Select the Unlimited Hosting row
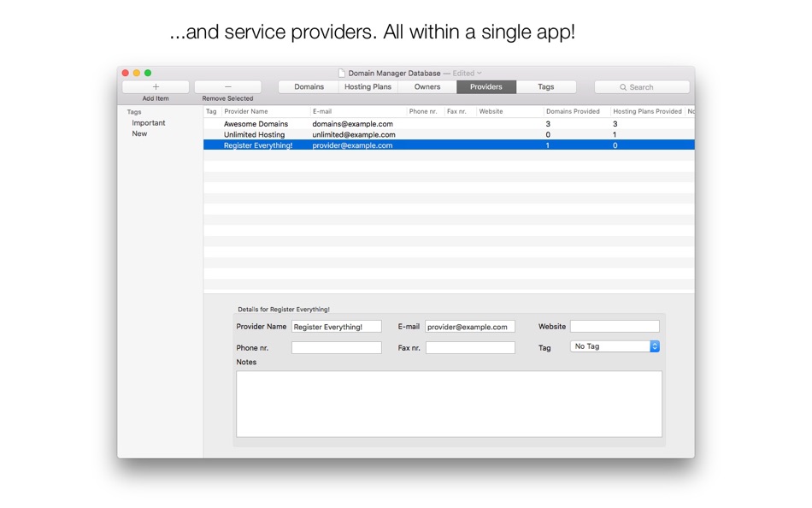The image size is (812, 508). (x=449, y=134)
